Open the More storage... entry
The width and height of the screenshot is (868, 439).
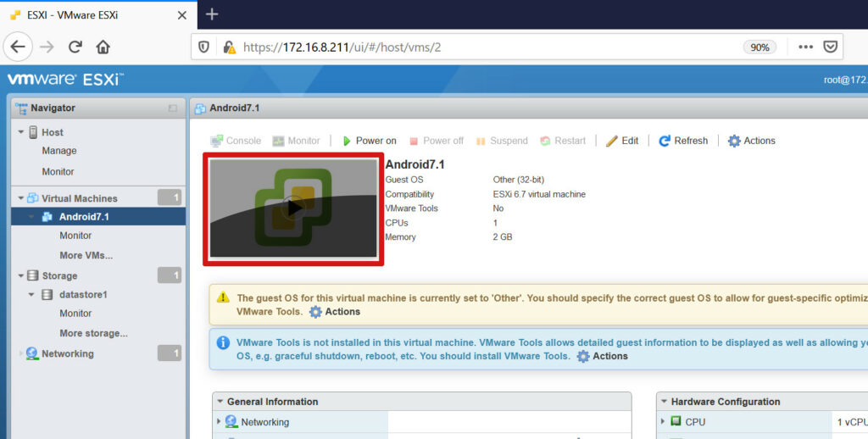(x=93, y=333)
